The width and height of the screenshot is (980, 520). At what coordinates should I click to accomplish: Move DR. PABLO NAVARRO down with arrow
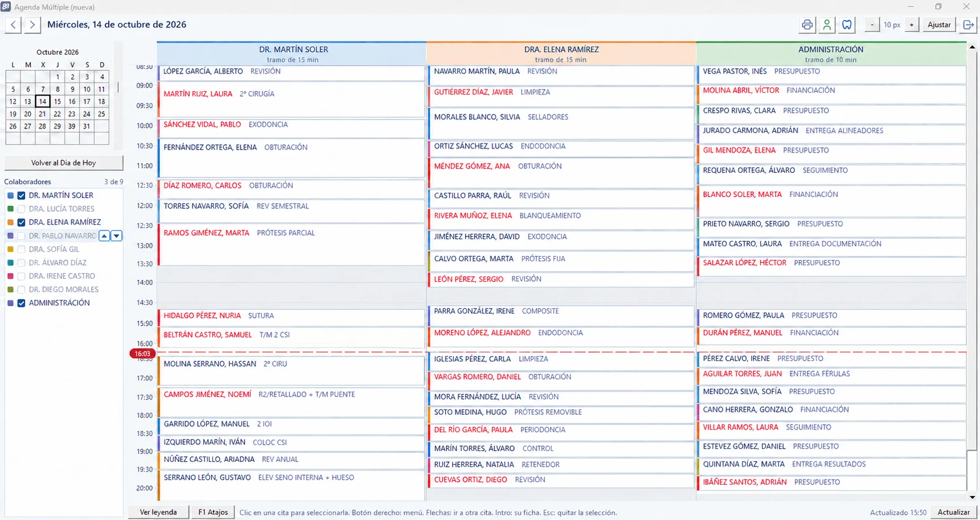tap(116, 236)
